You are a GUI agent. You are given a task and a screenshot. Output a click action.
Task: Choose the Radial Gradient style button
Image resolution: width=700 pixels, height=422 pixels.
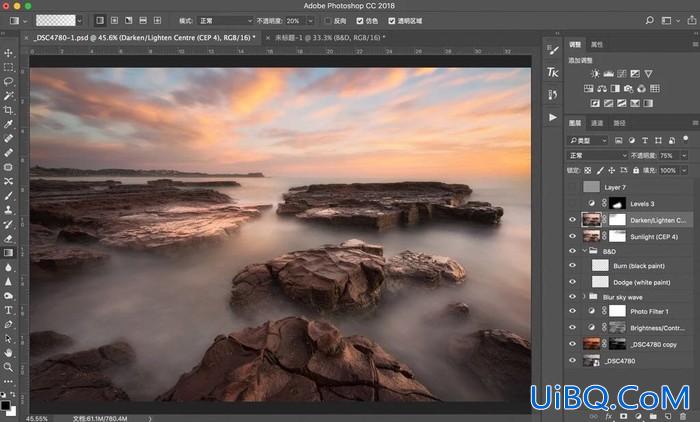pos(114,21)
